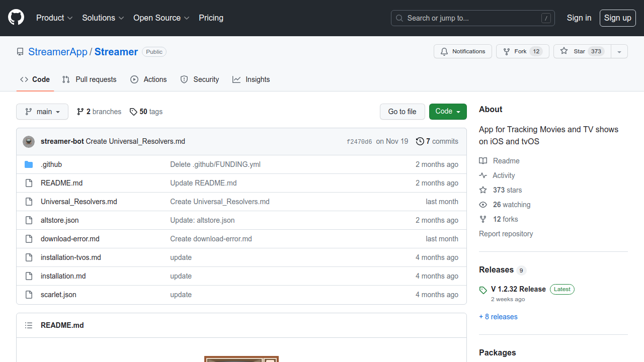Image resolution: width=644 pixels, height=362 pixels.
Task: Click the file icon next to README.md row
Action: pyautogui.click(x=29, y=183)
